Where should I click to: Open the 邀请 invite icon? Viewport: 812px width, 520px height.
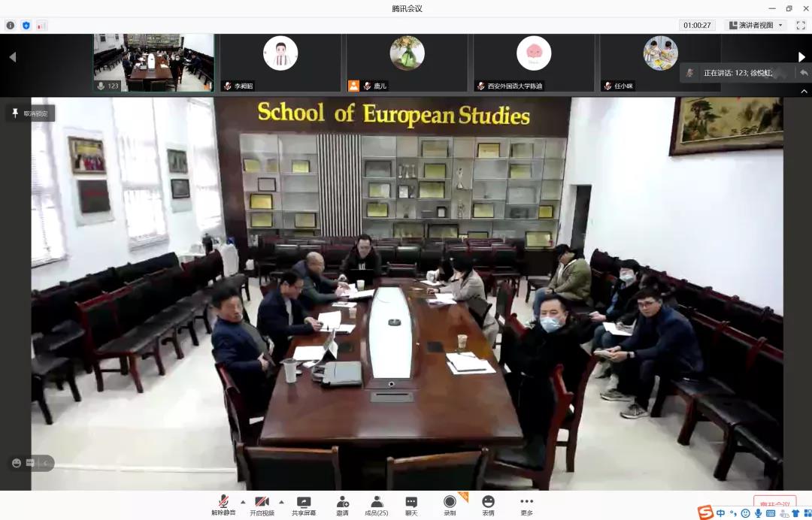click(x=342, y=504)
